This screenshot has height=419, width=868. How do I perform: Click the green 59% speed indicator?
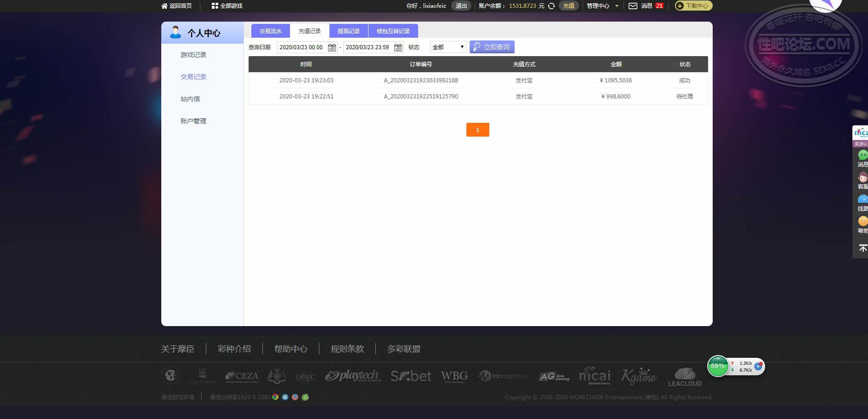pos(718,366)
